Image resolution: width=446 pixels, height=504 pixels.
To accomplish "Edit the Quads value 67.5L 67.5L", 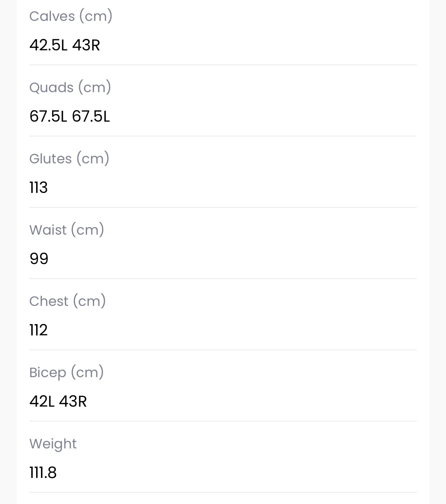I will tap(69, 116).
